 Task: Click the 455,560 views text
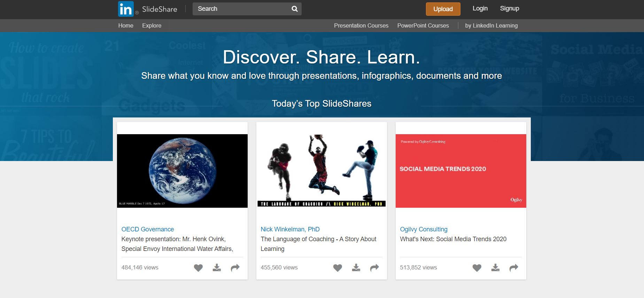coord(279,267)
